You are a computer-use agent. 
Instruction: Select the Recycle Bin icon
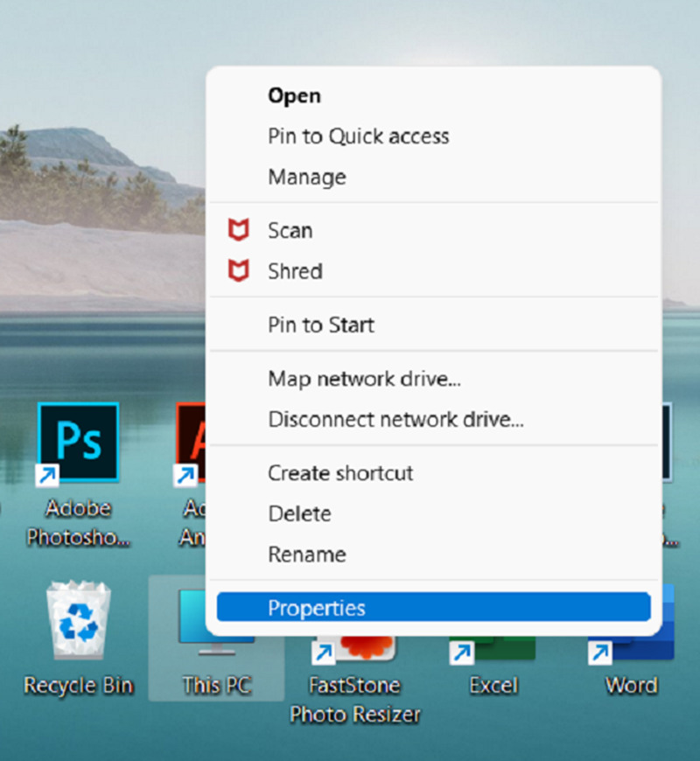[x=78, y=625]
